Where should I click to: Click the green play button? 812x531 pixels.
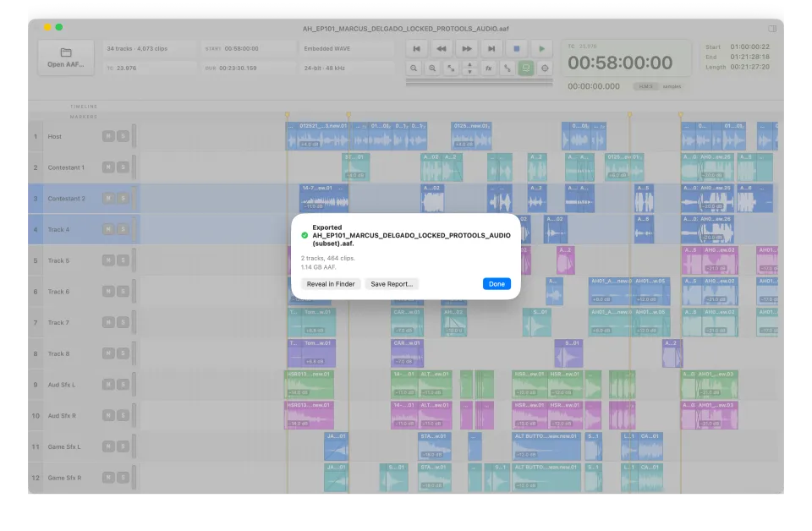[x=541, y=49]
